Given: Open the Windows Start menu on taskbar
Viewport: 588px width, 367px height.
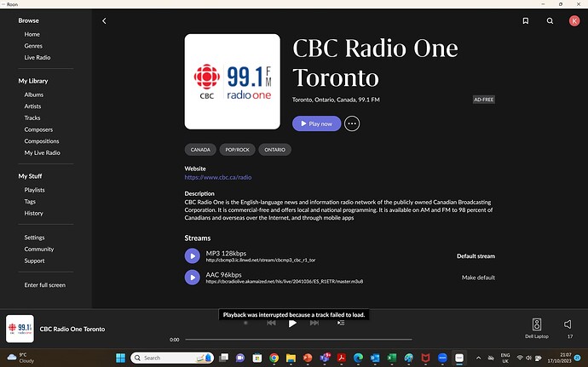Looking at the screenshot, I should click(119, 358).
